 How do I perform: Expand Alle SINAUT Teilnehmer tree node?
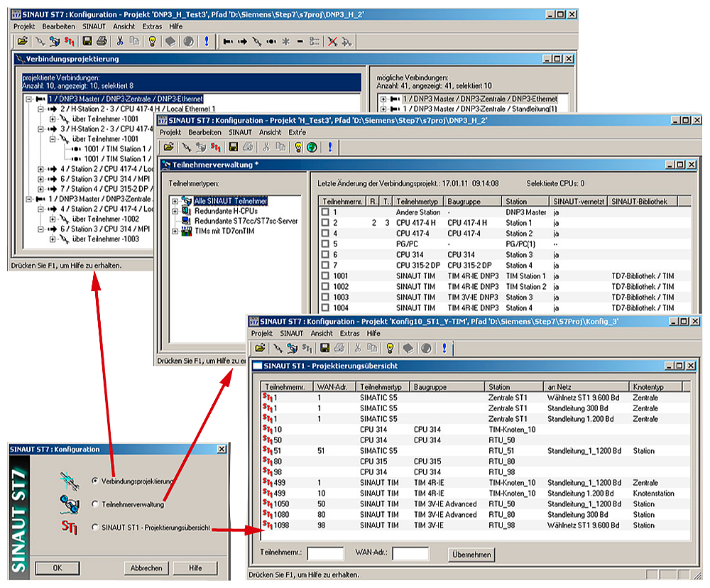tap(175, 201)
